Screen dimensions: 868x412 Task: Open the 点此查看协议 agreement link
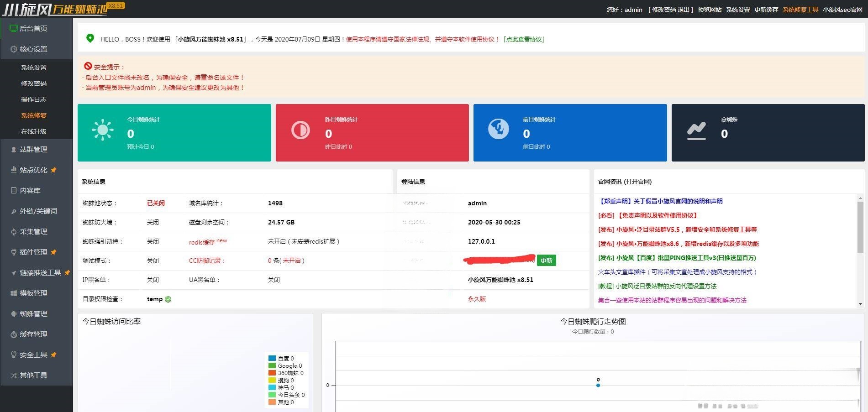click(x=525, y=40)
